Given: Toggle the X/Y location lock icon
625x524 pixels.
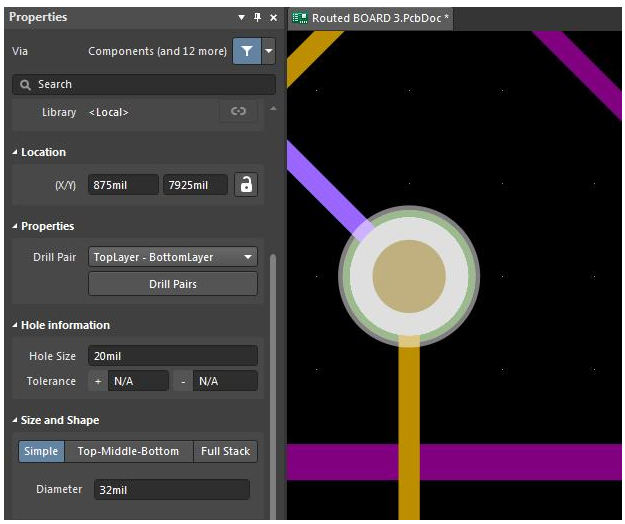Looking at the screenshot, I should (246, 185).
